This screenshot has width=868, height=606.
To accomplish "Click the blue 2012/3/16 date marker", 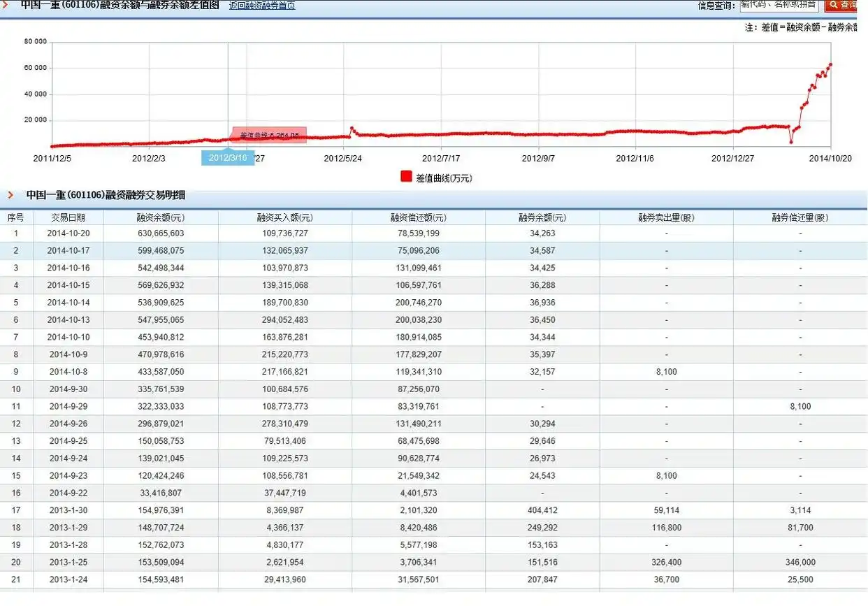I will tap(228, 158).
